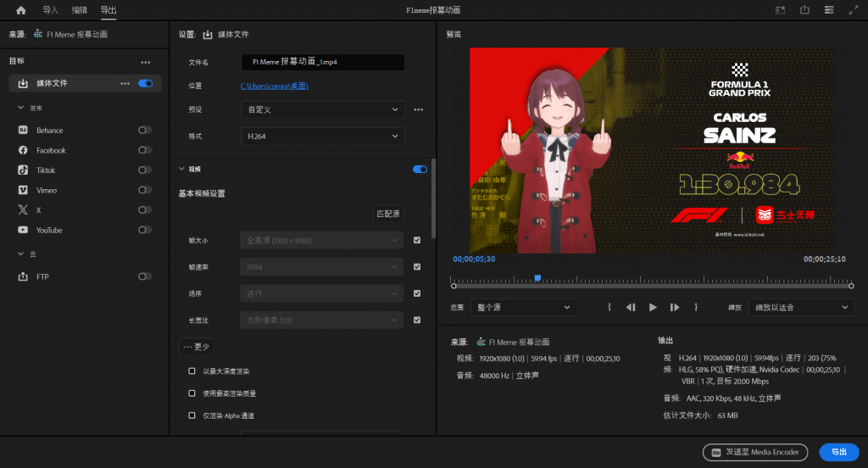Click the settings panel vertical scrollbar
The image size is (868, 468).
[433, 198]
